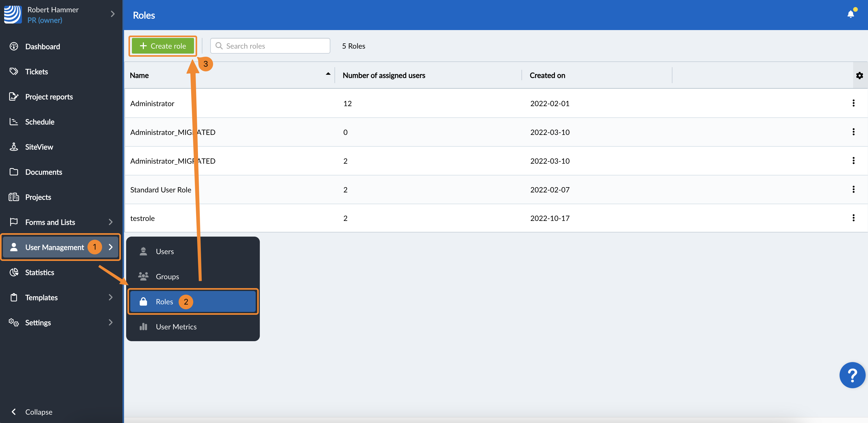The image size is (868, 423).
Task: Select User Metrics in flyout menu
Action: pos(176,327)
